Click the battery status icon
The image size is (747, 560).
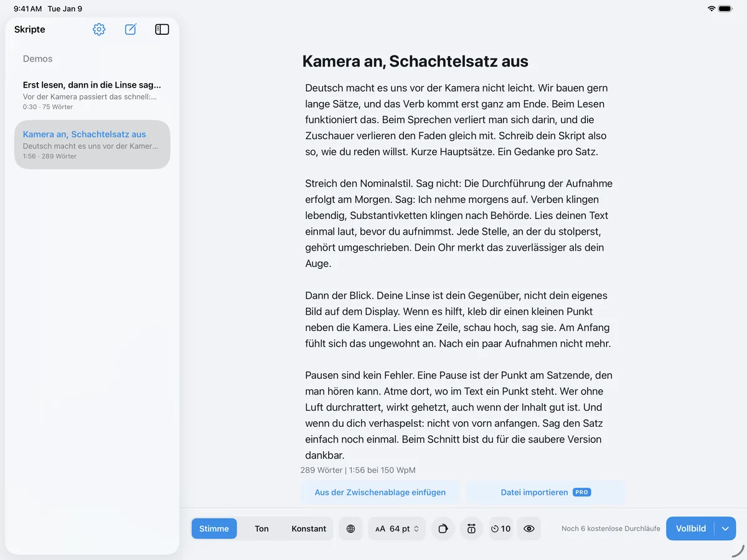click(x=726, y=9)
